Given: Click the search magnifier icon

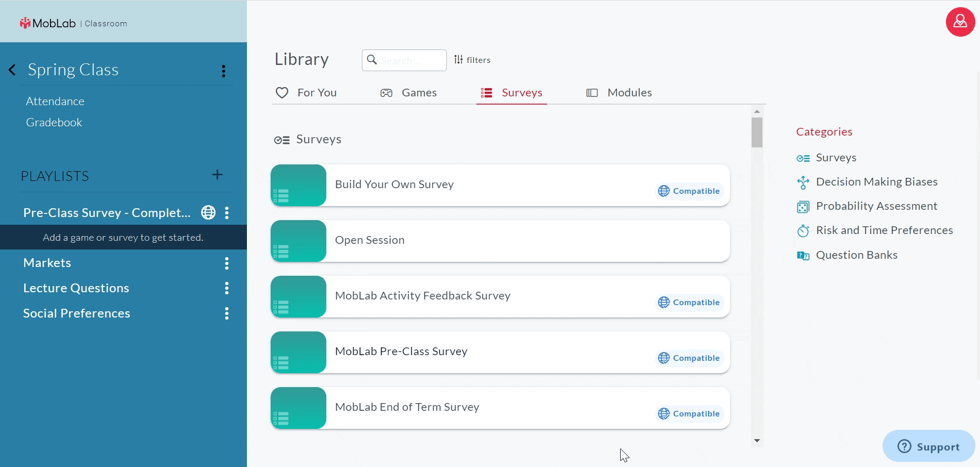Looking at the screenshot, I should click(372, 60).
